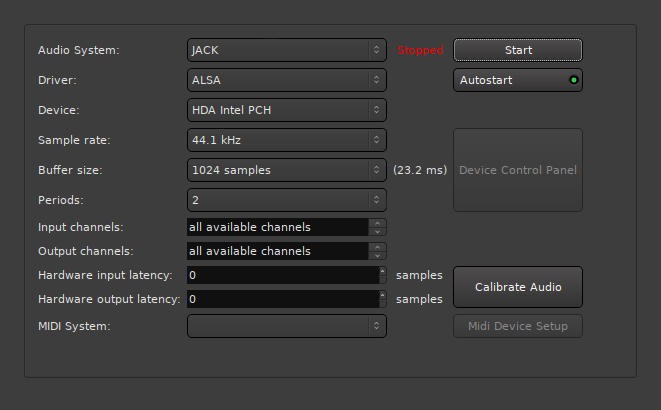Screen dimensions: 661x410
Task: Open the Audio System dropdown
Action: pyautogui.click(x=286, y=50)
